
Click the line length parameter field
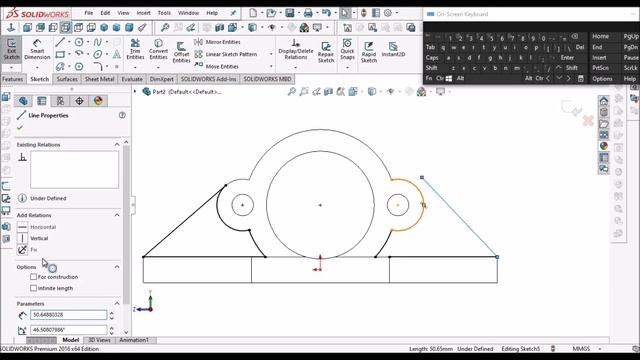pyautogui.click(x=68, y=315)
